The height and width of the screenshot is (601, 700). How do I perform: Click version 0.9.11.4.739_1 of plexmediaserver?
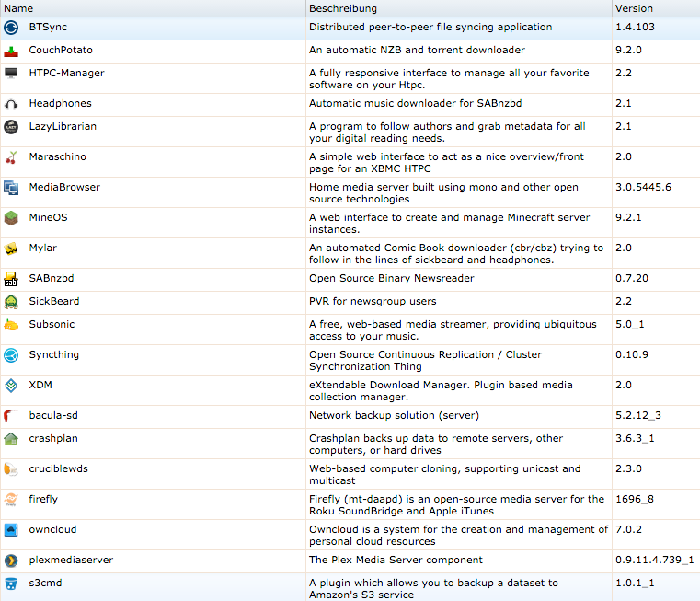[654, 560]
